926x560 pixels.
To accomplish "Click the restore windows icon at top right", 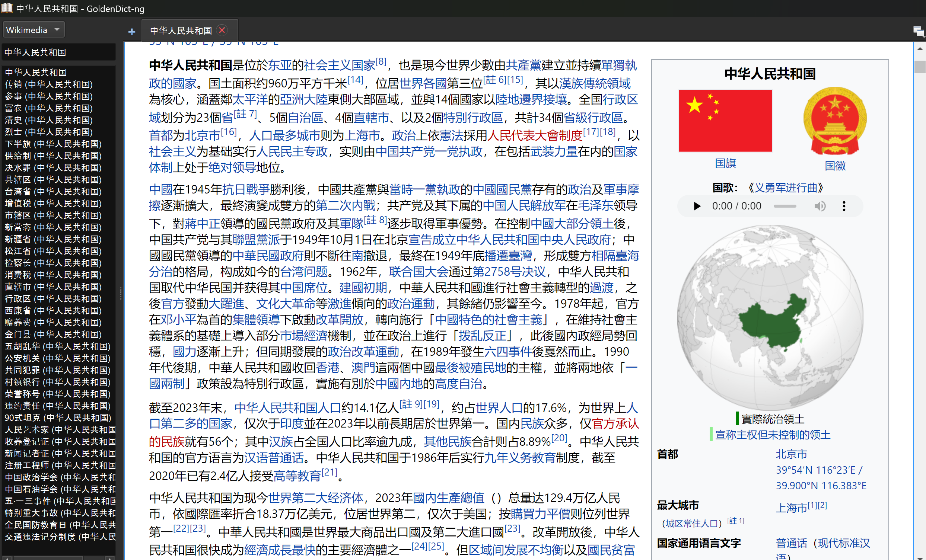I will click(919, 31).
